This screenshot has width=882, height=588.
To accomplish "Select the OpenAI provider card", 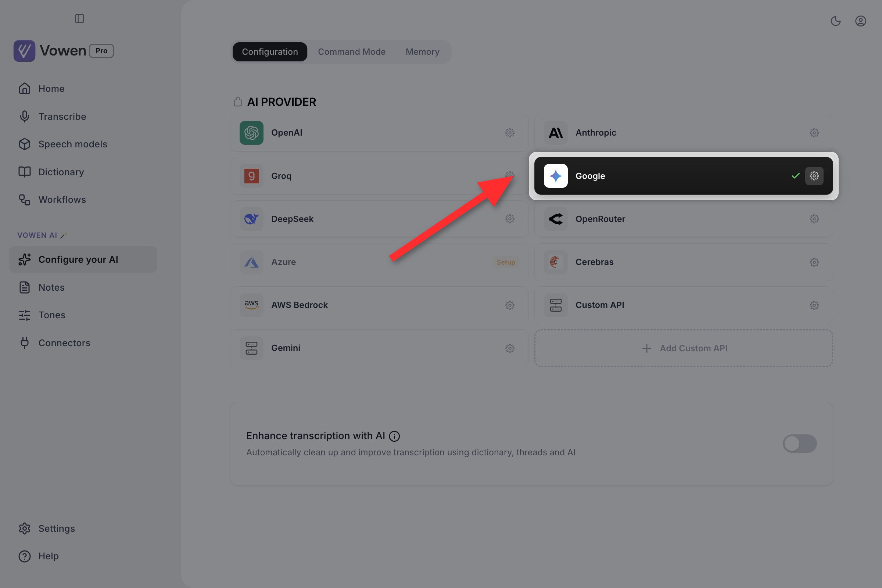I will coord(379,133).
